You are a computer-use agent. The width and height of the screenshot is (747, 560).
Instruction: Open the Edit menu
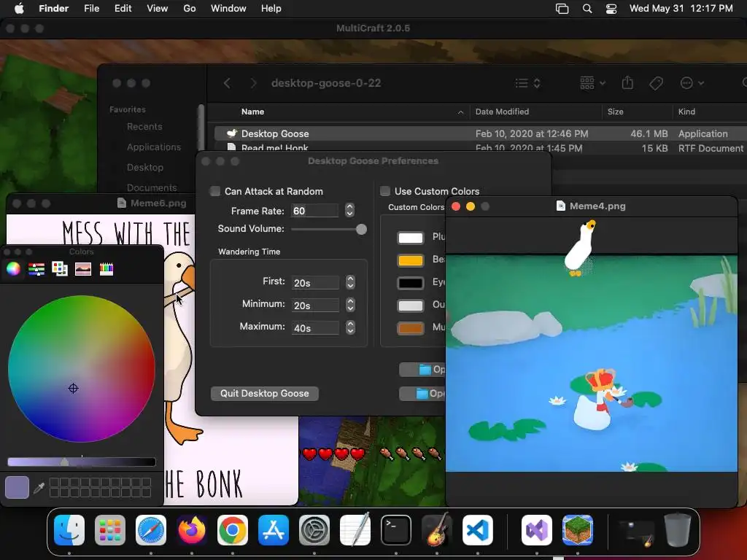[123, 9]
